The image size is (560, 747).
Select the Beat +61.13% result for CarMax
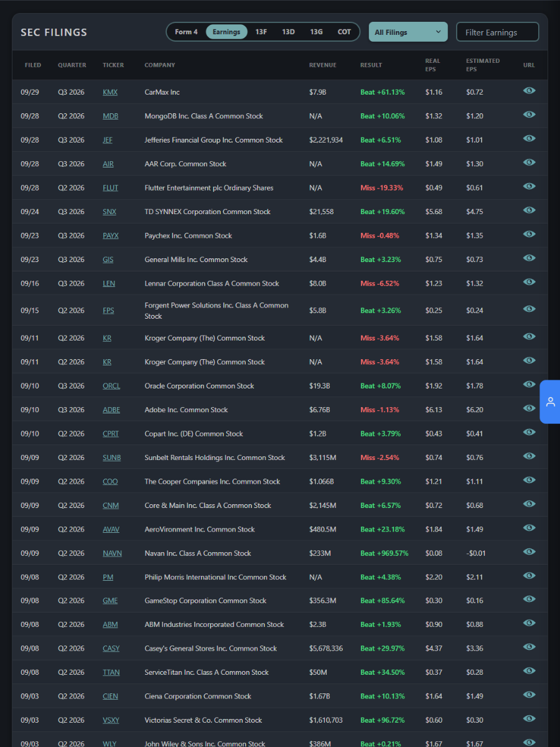pos(383,92)
